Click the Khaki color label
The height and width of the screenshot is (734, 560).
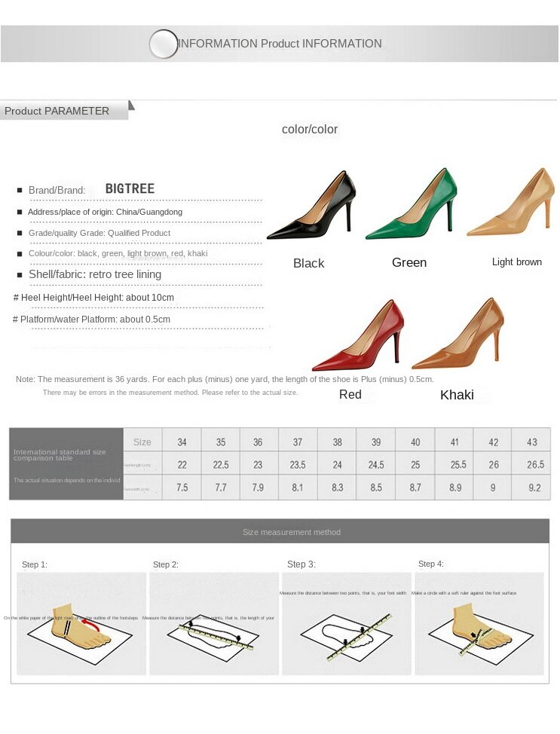pyautogui.click(x=457, y=395)
